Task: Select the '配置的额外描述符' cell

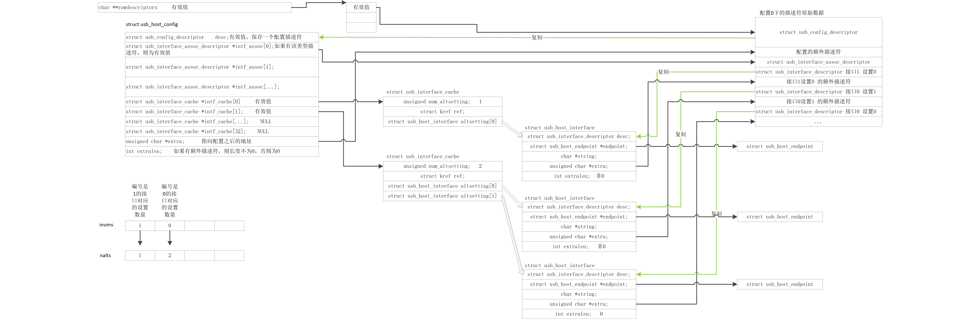Action: tap(818, 52)
